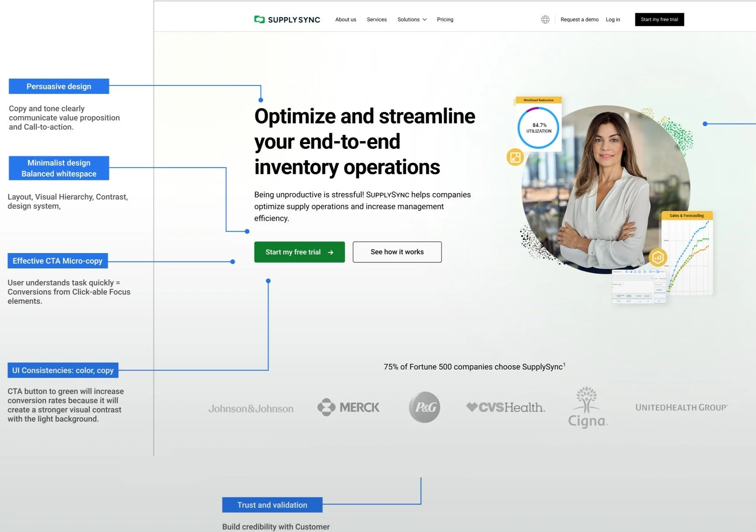Viewport: 756px width, 532px height.
Task: Click the Persuasive design label
Action: click(59, 86)
